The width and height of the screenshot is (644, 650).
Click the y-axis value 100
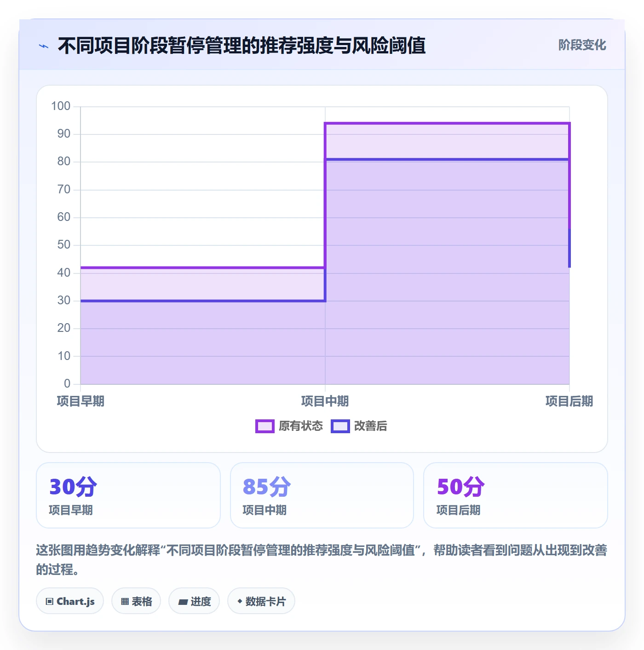tap(61, 106)
